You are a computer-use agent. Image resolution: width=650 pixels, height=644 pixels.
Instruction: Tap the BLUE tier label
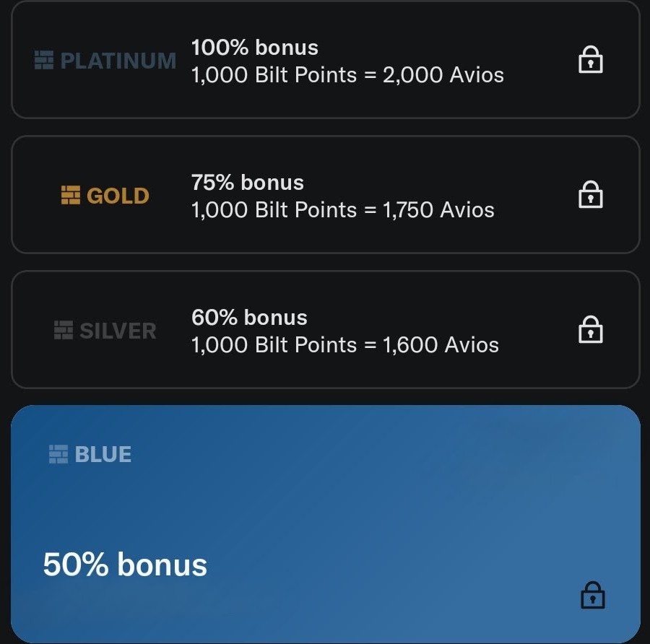(x=103, y=454)
